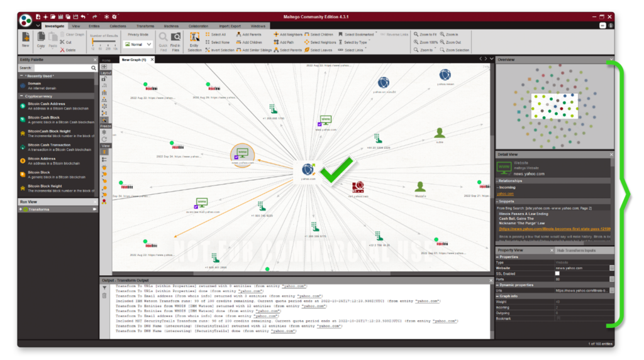The height and width of the screenshot is (360, 644).
Task: Click the Cut scissors icon
Action: [62, 42]
